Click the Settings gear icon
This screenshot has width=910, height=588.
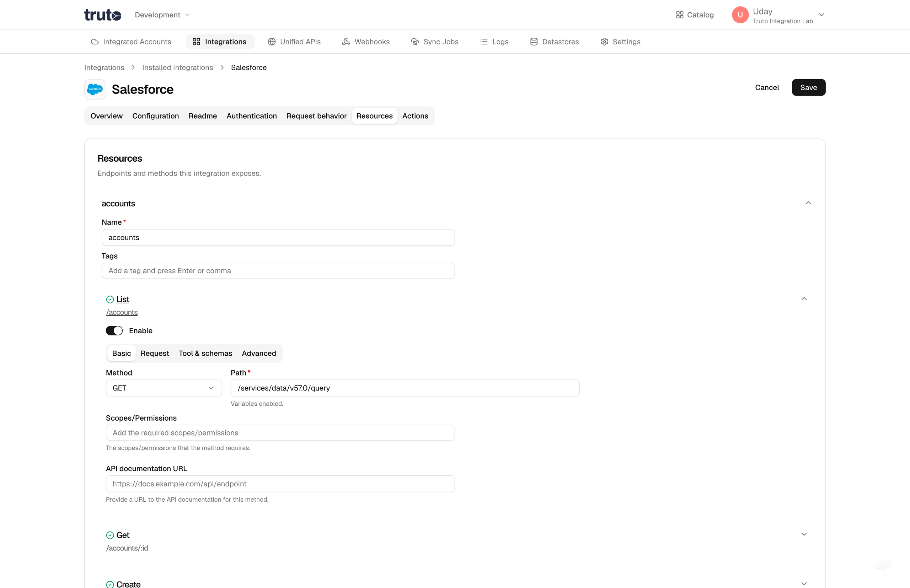tap(604, 42)
